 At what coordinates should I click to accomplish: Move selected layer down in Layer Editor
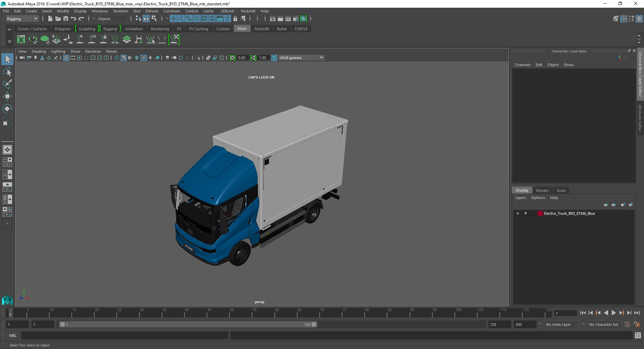tap(614, 205)
